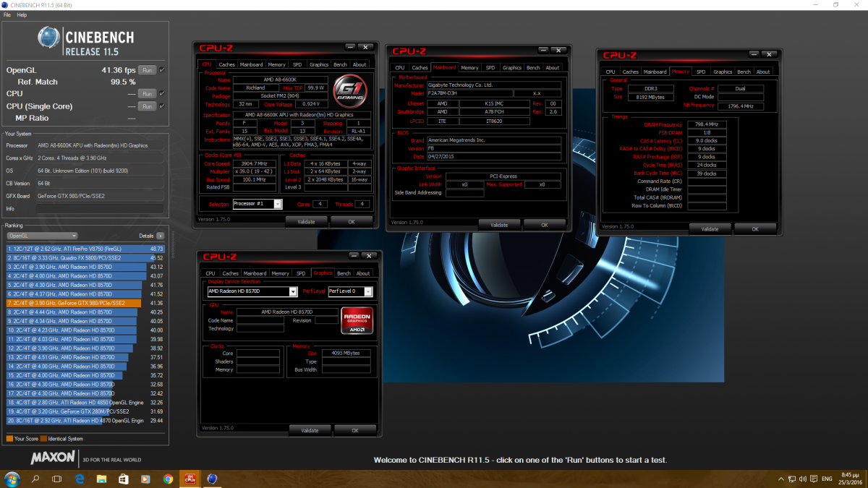Click OK in the Memory window
The width and height of the screenshot is (868, 488).
click(754, 228)
